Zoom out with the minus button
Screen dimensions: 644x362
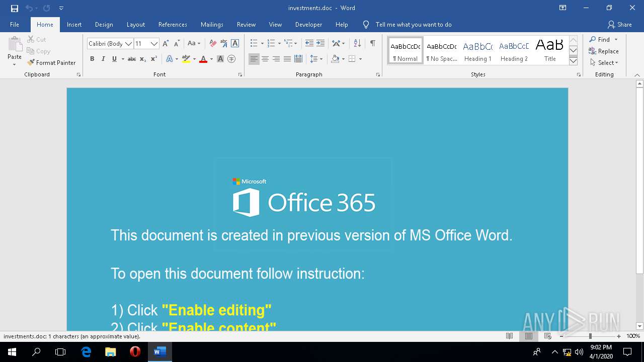[x=561, y=336]
